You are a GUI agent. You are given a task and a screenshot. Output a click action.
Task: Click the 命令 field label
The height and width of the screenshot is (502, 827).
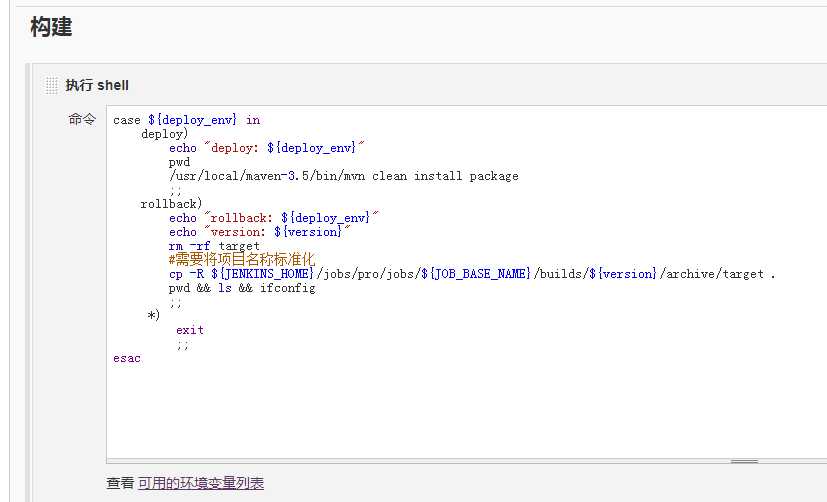coord(82,119)
